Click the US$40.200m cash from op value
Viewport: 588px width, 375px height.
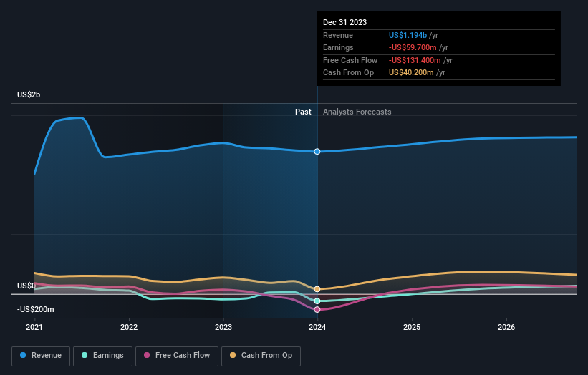(x=411, y=73)
